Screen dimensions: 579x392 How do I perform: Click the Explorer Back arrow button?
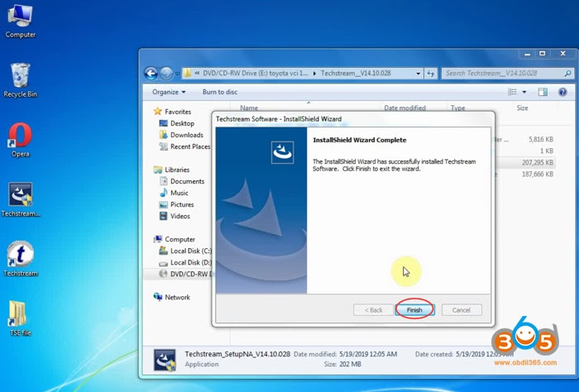151,74
